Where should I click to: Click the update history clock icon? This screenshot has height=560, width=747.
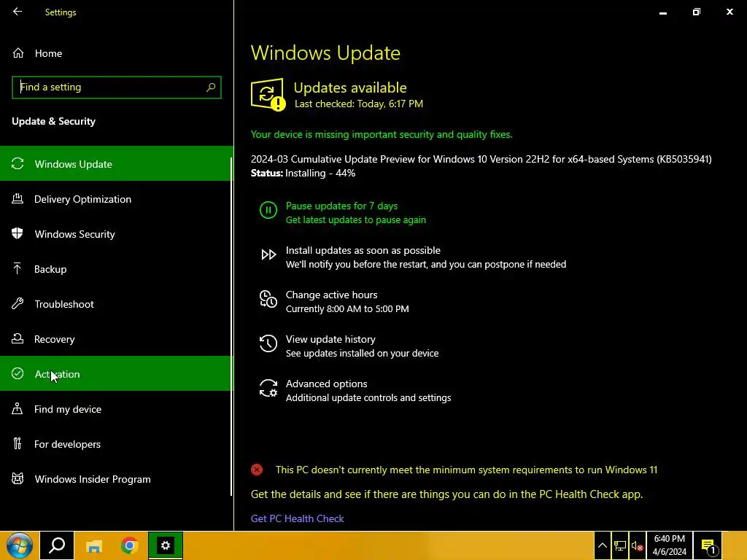(x=268, y=343)
